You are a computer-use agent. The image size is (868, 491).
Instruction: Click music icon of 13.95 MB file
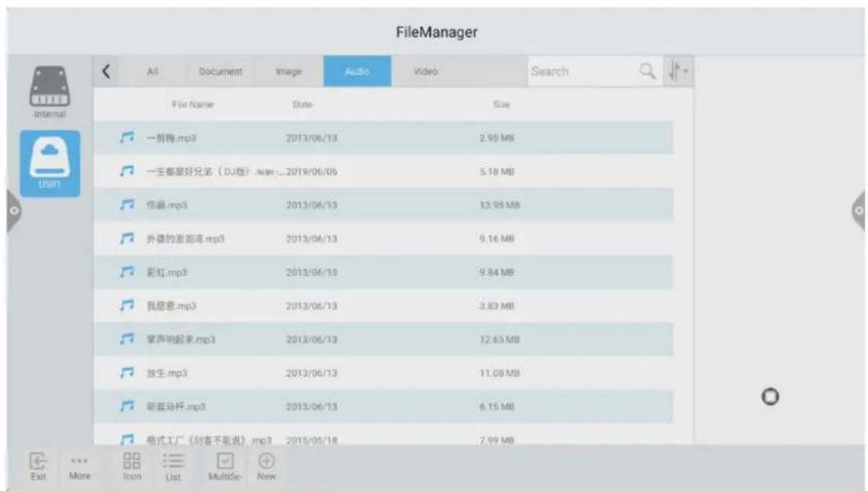pyautogui.click(x=127, y=205)
